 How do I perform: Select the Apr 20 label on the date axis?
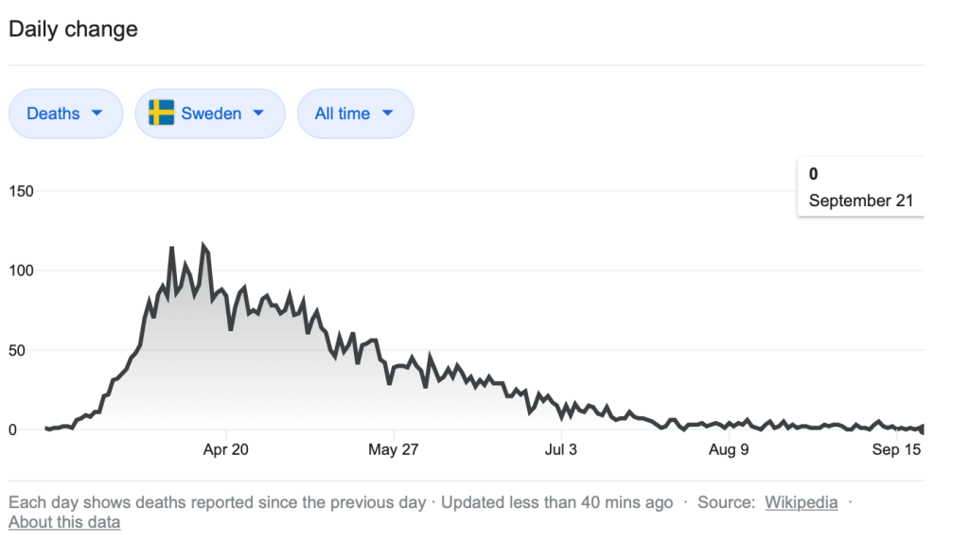tap(226, 449)
